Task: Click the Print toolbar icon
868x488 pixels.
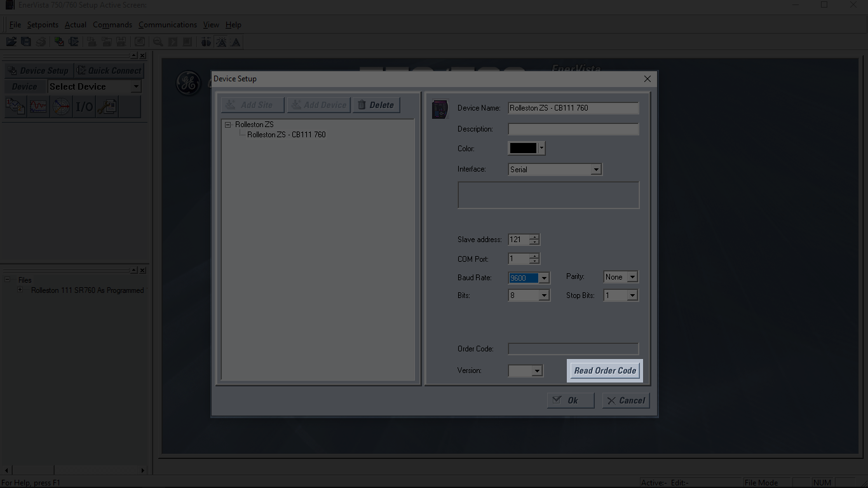Action: 41,42
